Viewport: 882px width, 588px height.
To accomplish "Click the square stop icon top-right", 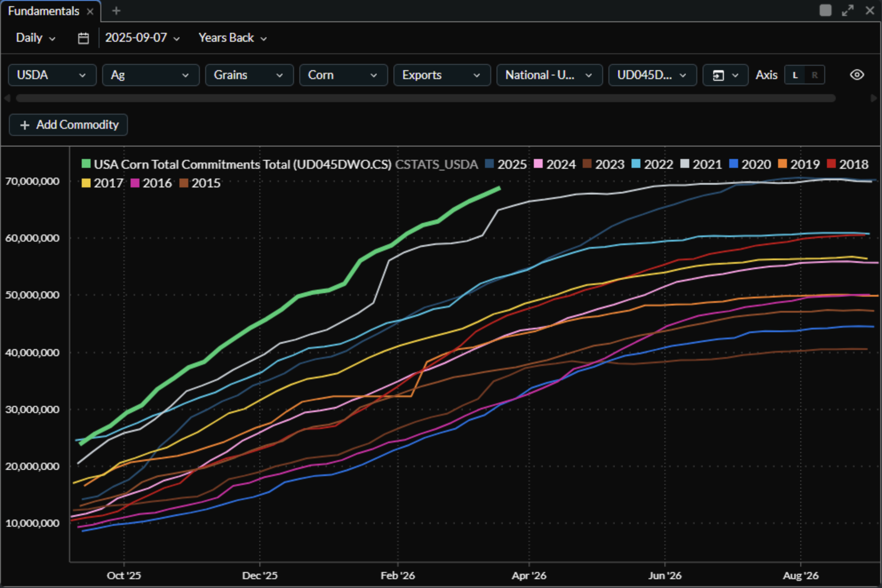I will coord(825,10).
